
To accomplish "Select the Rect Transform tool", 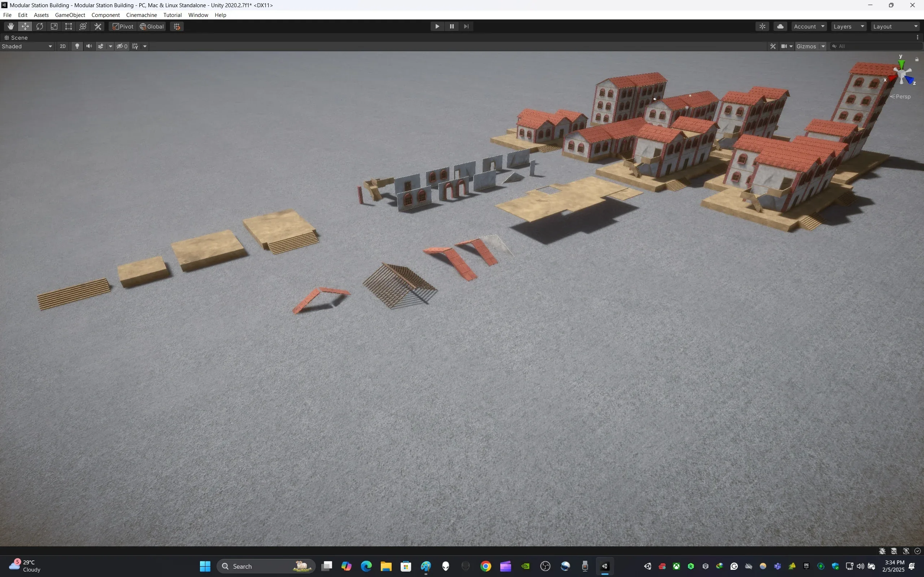I will point(68,26).
